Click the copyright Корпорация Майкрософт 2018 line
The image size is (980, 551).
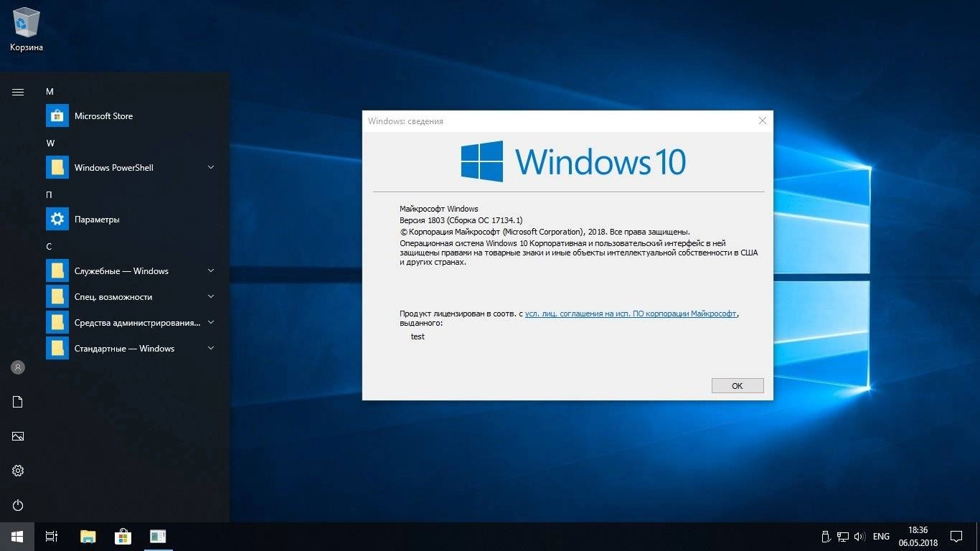click(545, 232)
